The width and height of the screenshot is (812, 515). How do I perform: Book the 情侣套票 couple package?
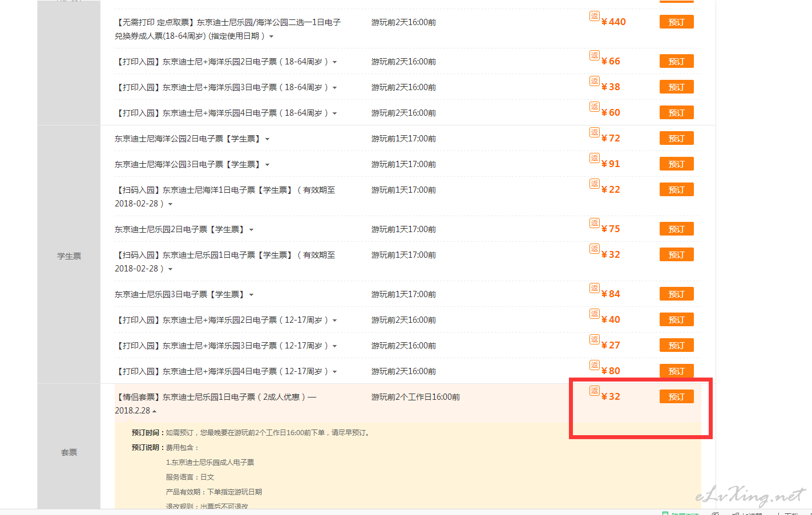676,397
